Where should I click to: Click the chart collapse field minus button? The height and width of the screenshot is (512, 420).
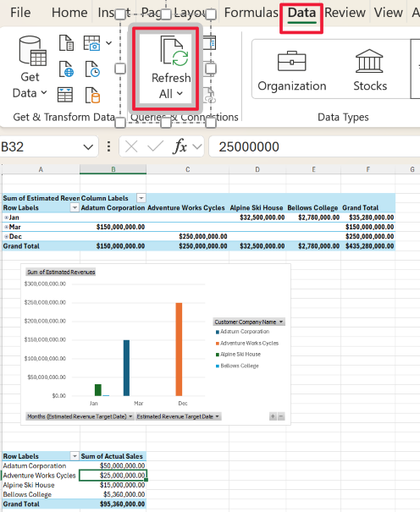pos(281,416)
